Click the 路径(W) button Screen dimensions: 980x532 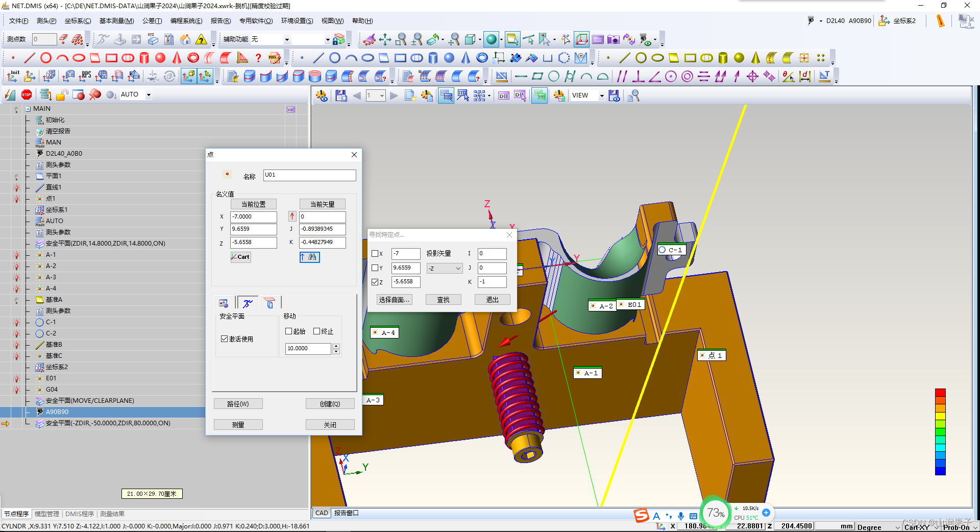click(238, 404)
